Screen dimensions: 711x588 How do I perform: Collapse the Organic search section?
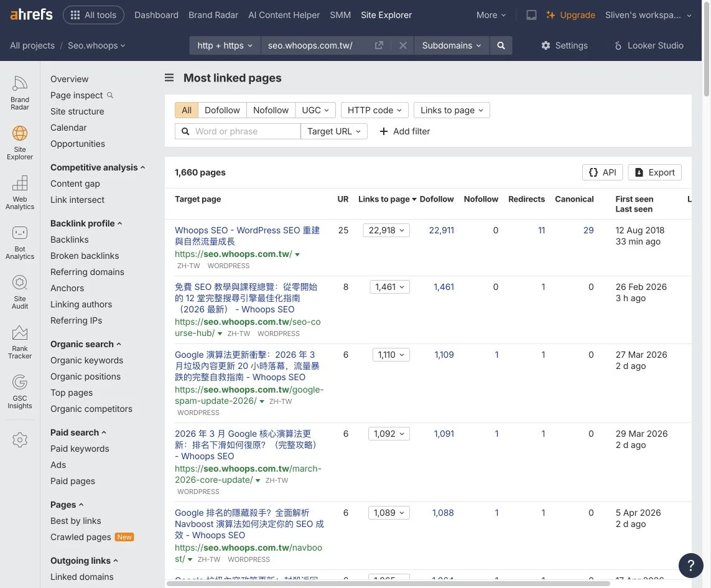(86, 344)
